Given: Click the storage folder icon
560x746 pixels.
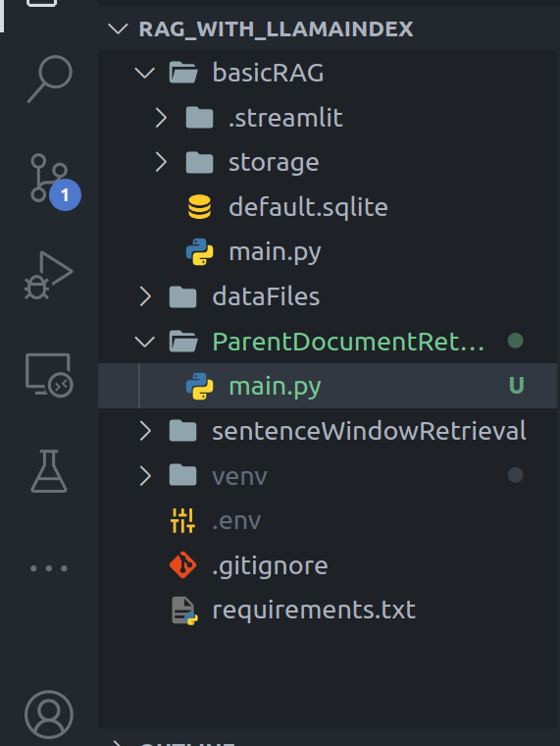Looking at the screenshot, I should pos(199,162).
